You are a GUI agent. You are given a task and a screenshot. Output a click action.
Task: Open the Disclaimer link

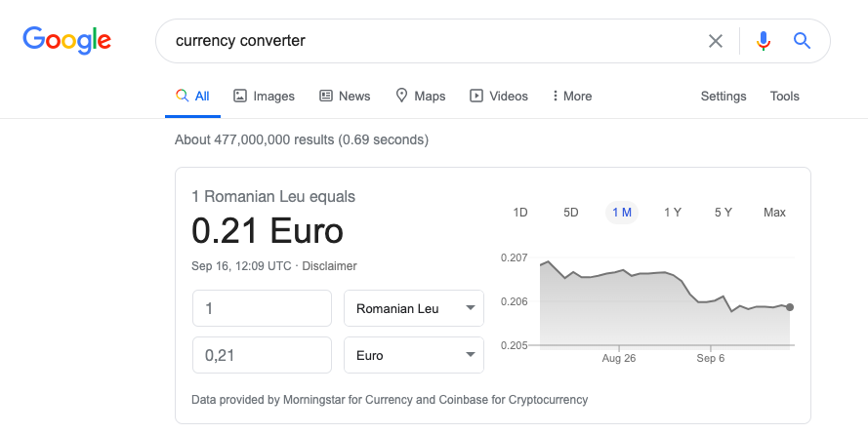coord(329,266)
